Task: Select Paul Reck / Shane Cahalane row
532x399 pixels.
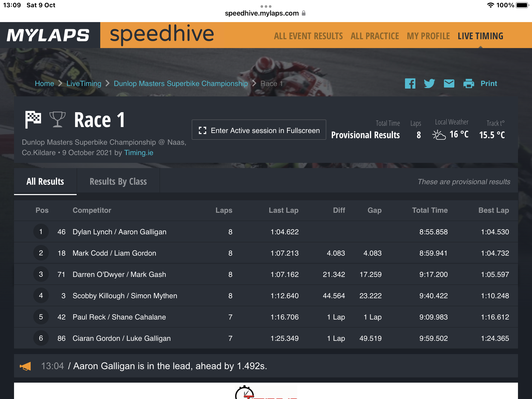Action: 266,317
